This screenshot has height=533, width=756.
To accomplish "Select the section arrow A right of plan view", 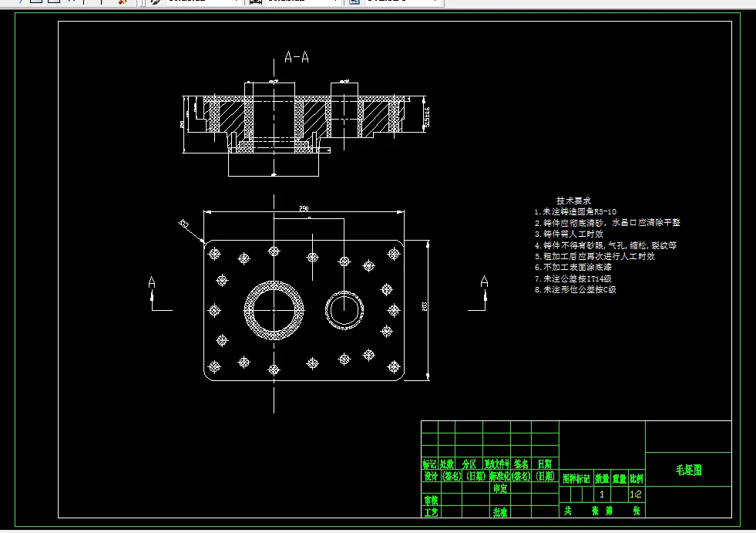I will point(479,293).
